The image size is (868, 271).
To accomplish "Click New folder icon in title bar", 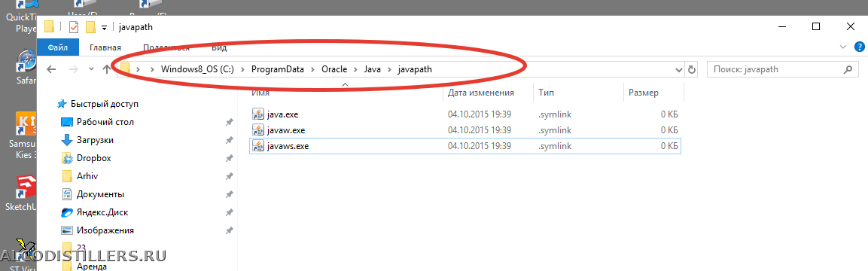I will [x=90, y=26].
